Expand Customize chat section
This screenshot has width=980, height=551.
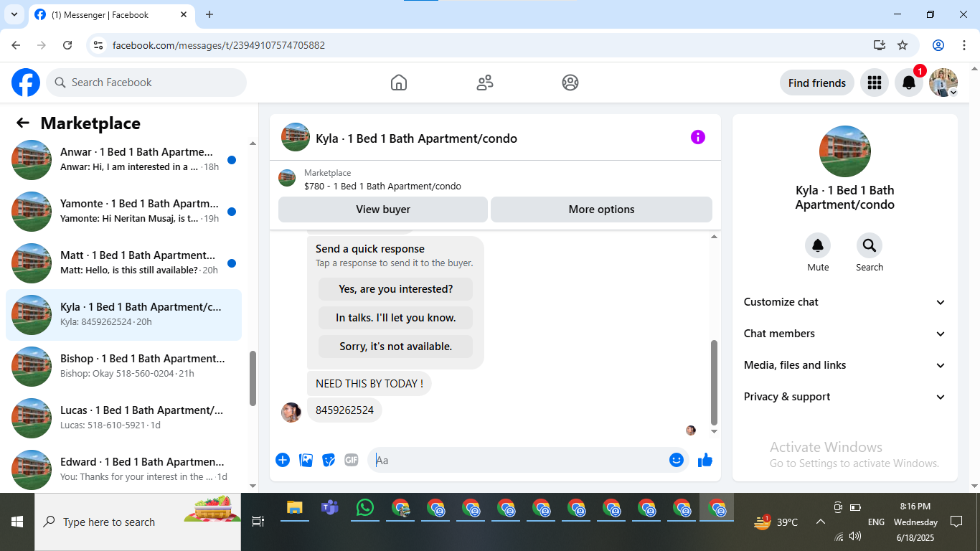point(844,302)
